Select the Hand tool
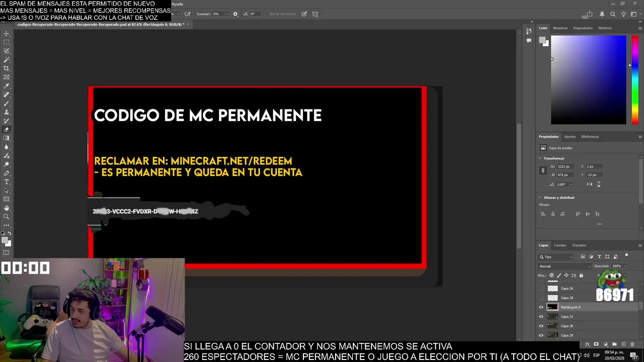The width and height of the screenshot is (644, 362). coord(7,208)
